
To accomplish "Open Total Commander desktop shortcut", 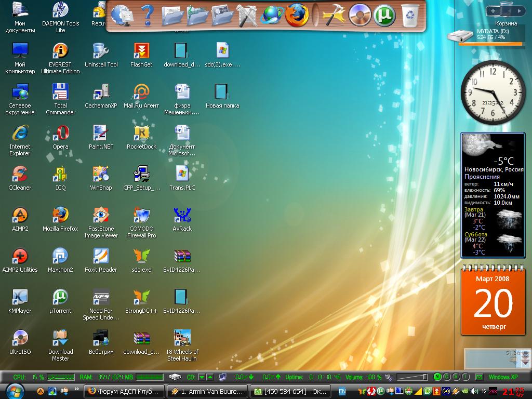I will point(61,92).
